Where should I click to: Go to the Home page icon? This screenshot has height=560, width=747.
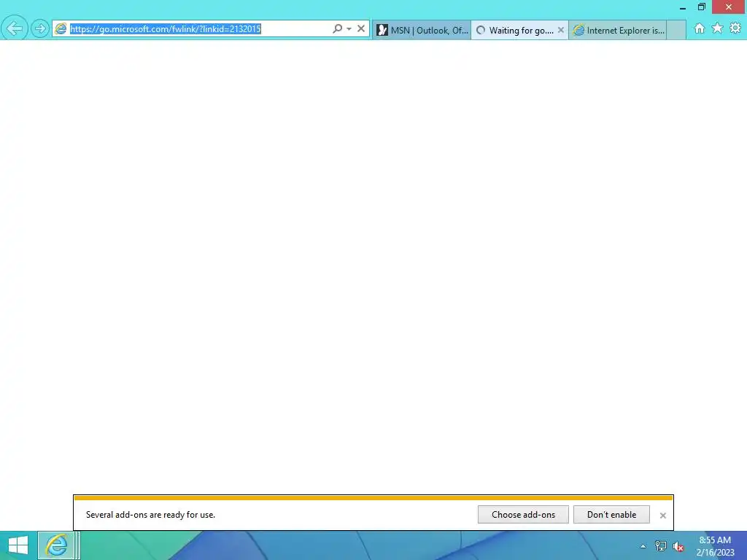tap(700, 28)
